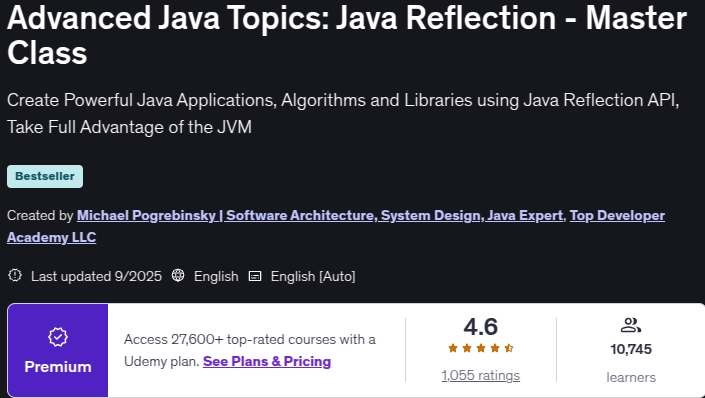The image size is (705, 398).
Task: Click the 'Created by' label
Action: tap(40, 215)
